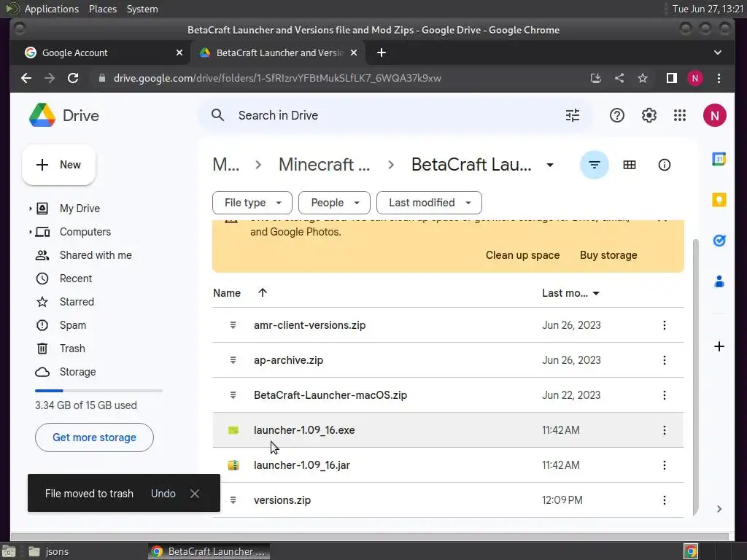This screenshot has height=560, width=747.
Task: Click Clean up space
Action: point(522,255)
